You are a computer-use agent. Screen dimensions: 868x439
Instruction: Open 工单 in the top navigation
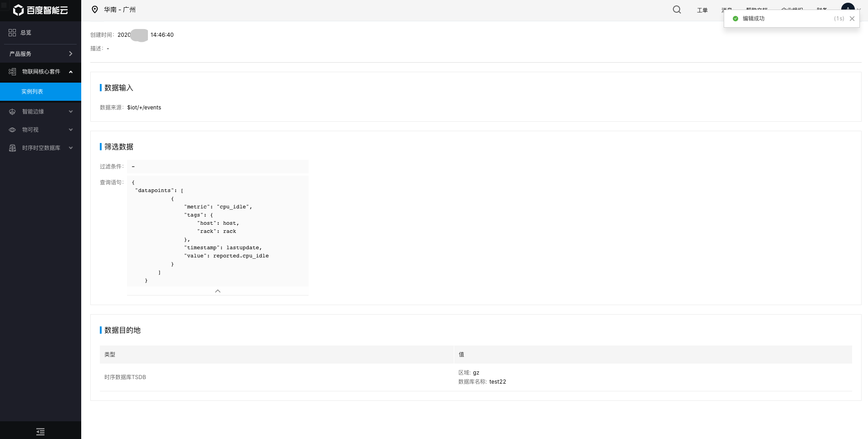(x=702, y=10)
